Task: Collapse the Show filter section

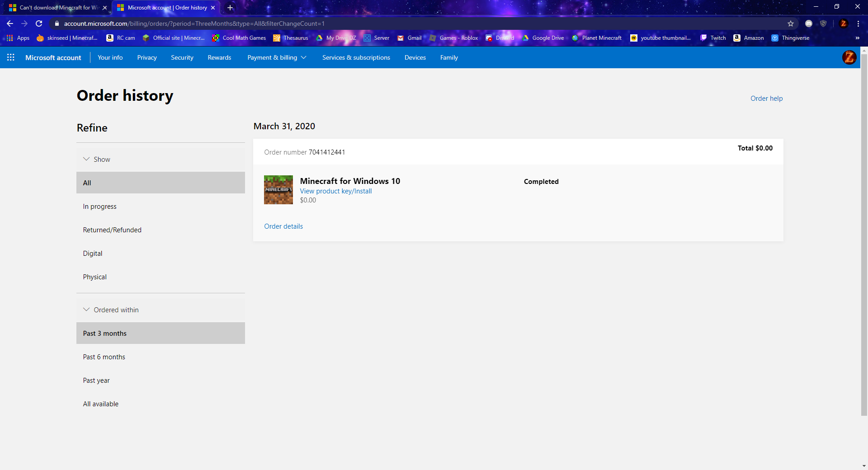Action: (160, 160)
